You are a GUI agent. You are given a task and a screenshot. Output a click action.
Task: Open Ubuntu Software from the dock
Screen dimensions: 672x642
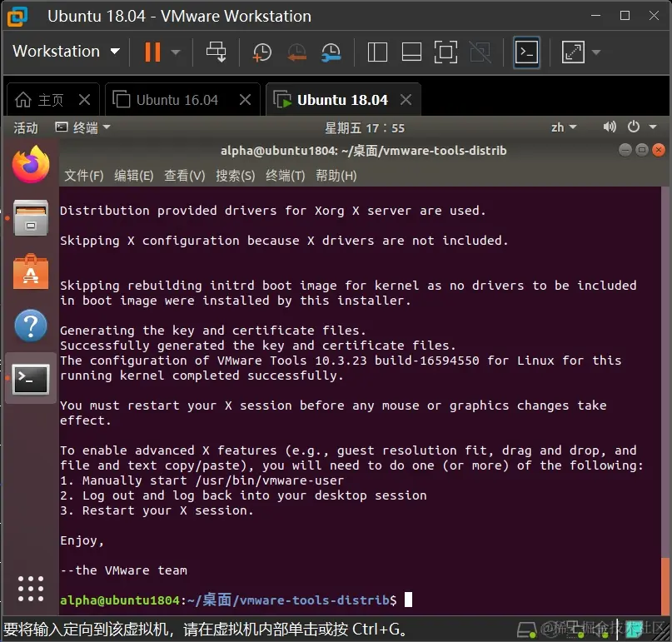pyautogui.click(x=31, y=271)
